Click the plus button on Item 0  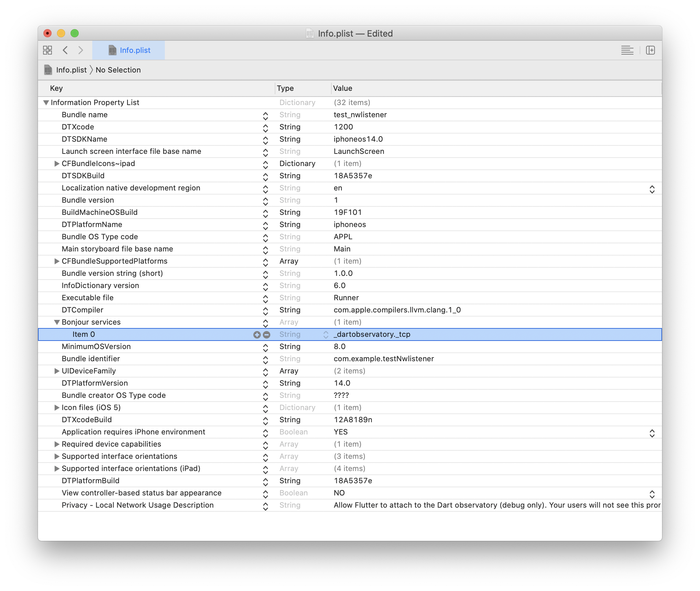coord(257,335)
